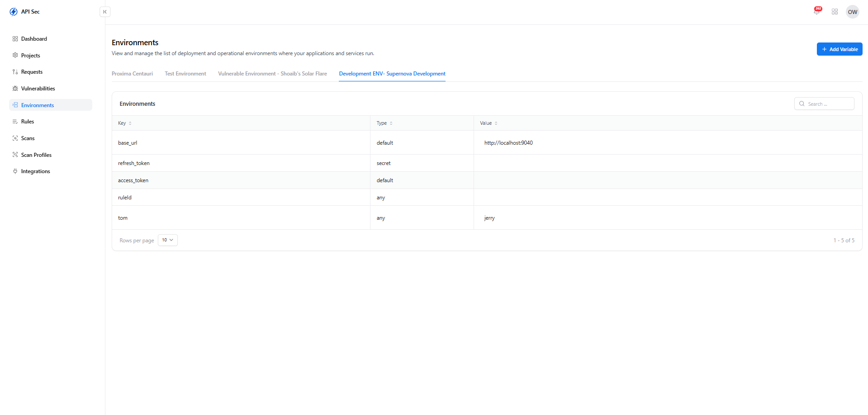868x415 pixels.
Task: Click the Scans icon in sidebar
Action: [15, 138]
